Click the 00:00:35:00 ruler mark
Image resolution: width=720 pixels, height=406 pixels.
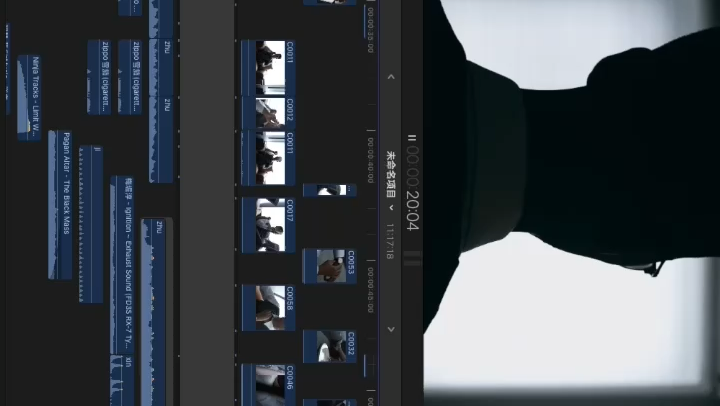point(371,28)
